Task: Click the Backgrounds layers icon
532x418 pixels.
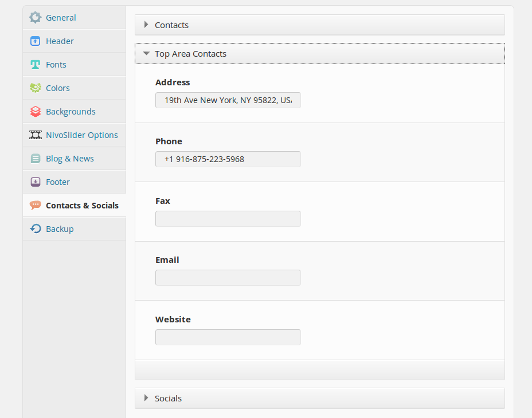Action: (36, 112)
